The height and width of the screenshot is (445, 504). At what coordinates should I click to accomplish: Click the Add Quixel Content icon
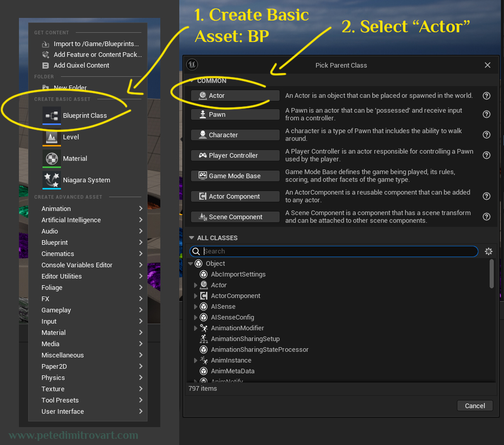click(46, 66)
